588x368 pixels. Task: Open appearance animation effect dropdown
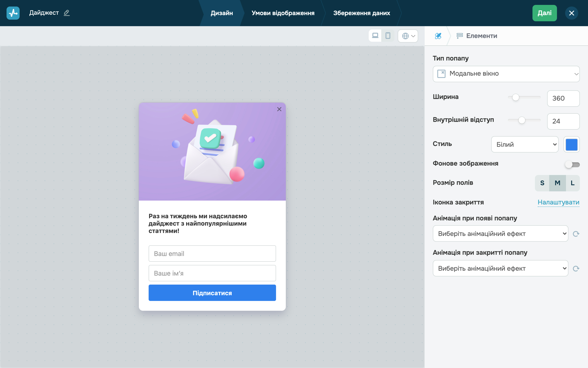[x=500, y=234]
